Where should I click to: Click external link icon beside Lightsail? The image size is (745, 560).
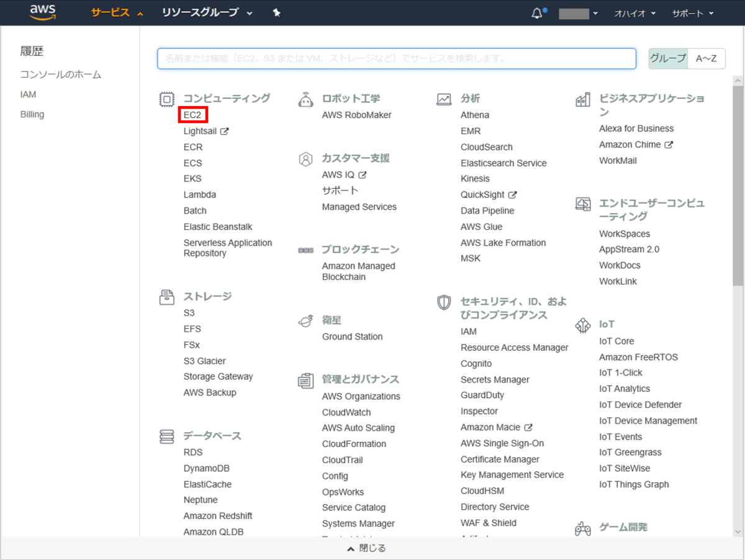tap(225, 131)
